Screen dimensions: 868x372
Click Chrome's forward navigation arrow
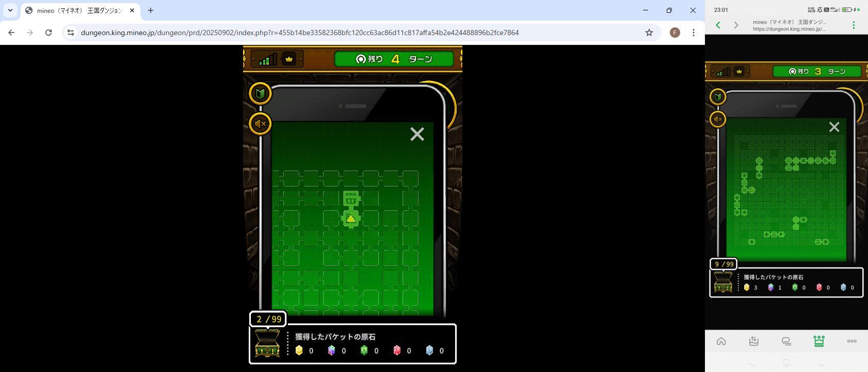30,33
